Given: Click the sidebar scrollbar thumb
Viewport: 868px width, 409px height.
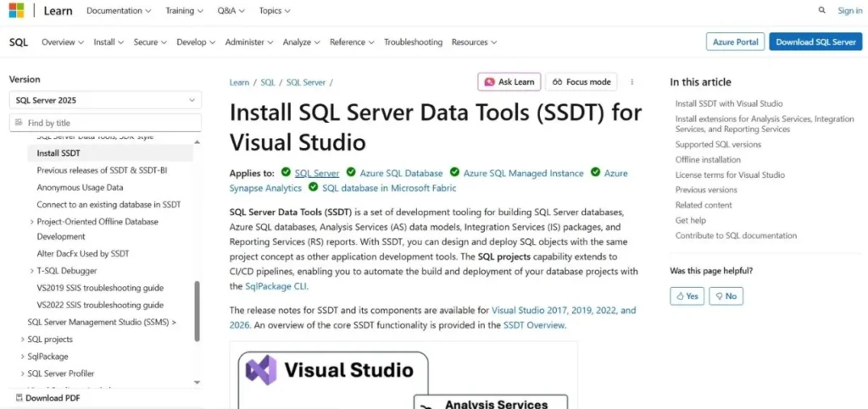Looking at the screenshot, I should 197,311.
